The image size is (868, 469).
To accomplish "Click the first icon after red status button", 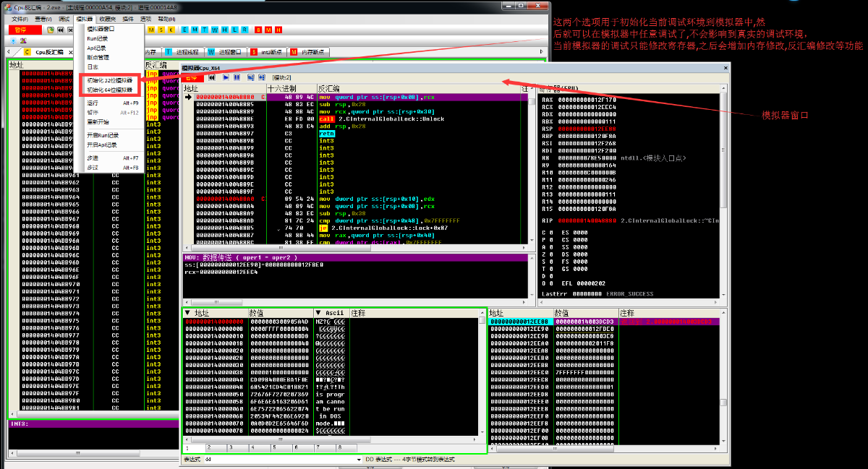I will point(51,30).
